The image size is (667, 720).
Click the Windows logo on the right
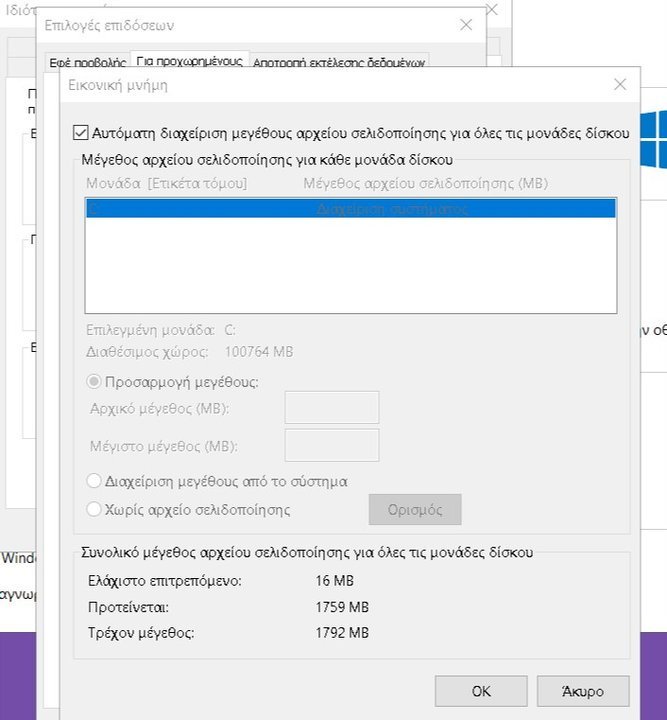(x=654, y=140)
